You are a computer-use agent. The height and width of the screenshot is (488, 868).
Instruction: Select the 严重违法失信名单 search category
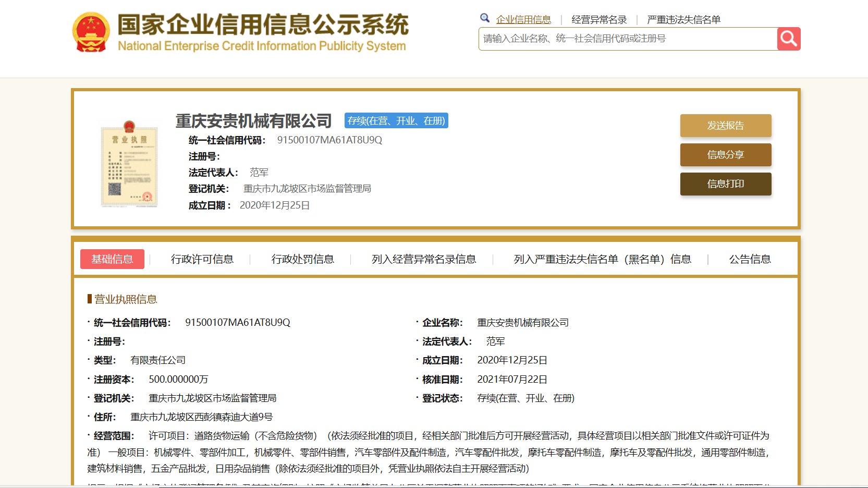[x=683, y=20]
